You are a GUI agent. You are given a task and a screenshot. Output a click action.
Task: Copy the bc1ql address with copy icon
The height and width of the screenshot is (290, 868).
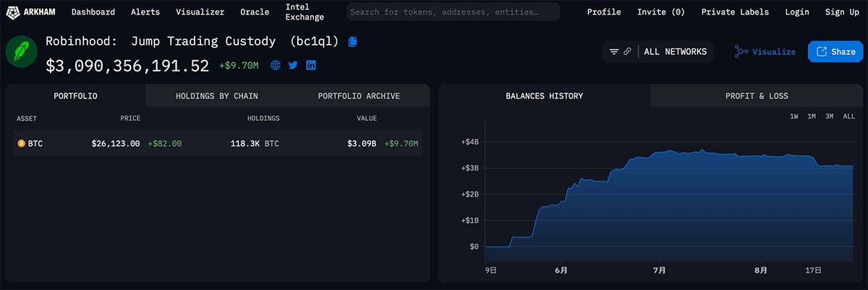pyautogui.click(x=352, y=42)
